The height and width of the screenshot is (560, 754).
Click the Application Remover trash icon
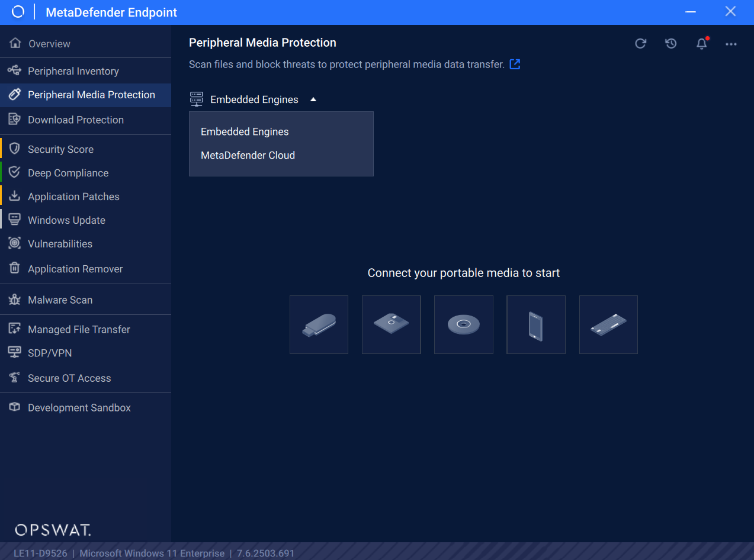pyautogui.click(x=15, y=268)
